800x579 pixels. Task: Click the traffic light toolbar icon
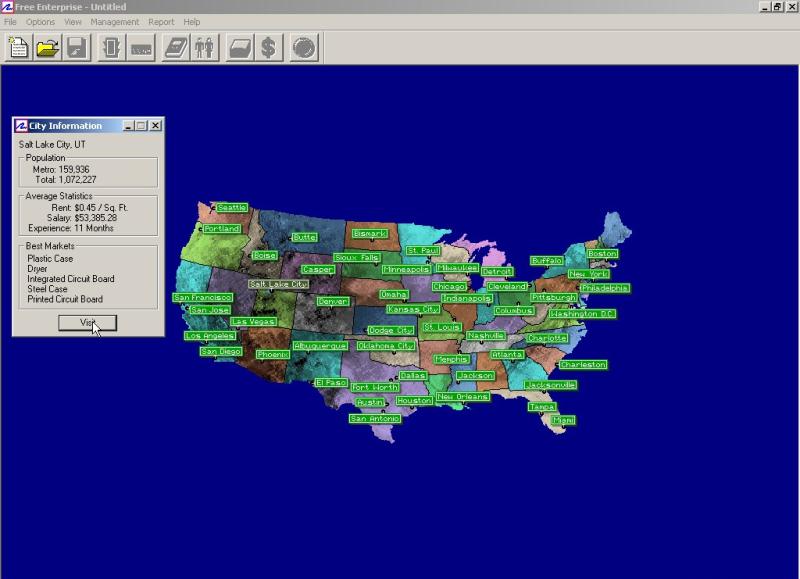tap(111, 47)
